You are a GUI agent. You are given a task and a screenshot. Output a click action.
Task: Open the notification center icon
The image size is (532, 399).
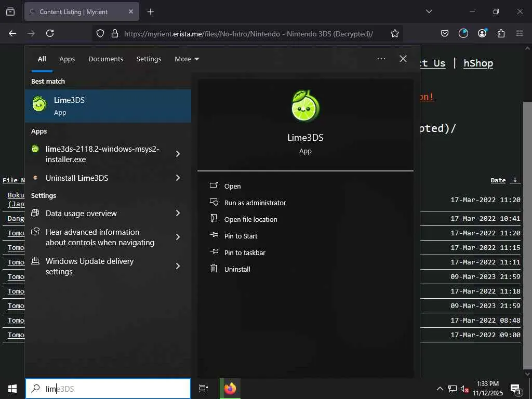516,389
